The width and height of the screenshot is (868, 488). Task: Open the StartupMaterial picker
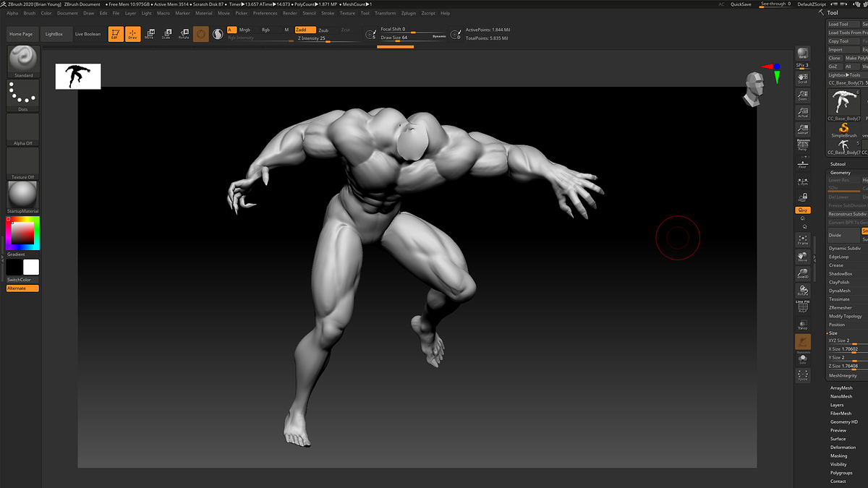pos(23,197)
